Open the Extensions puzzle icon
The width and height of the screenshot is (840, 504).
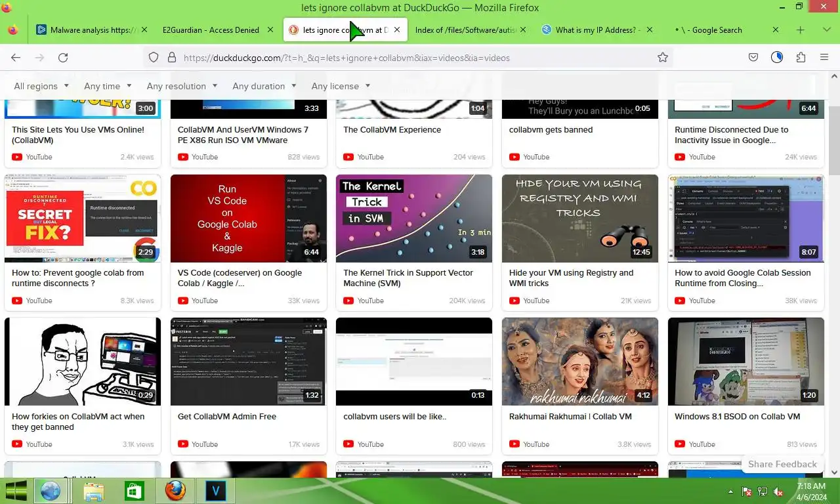(x=801, y=58)
